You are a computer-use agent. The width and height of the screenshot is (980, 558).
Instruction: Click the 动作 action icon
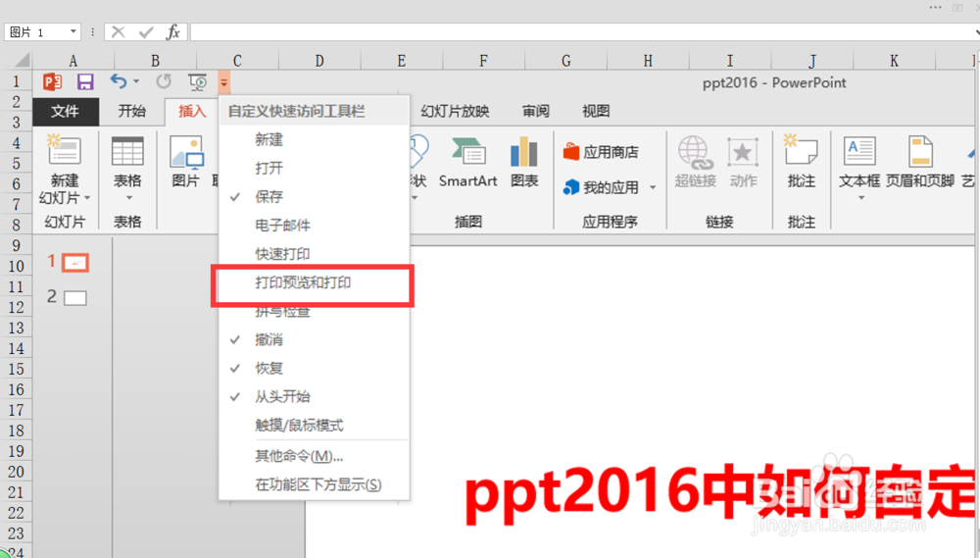click(743, 153)
